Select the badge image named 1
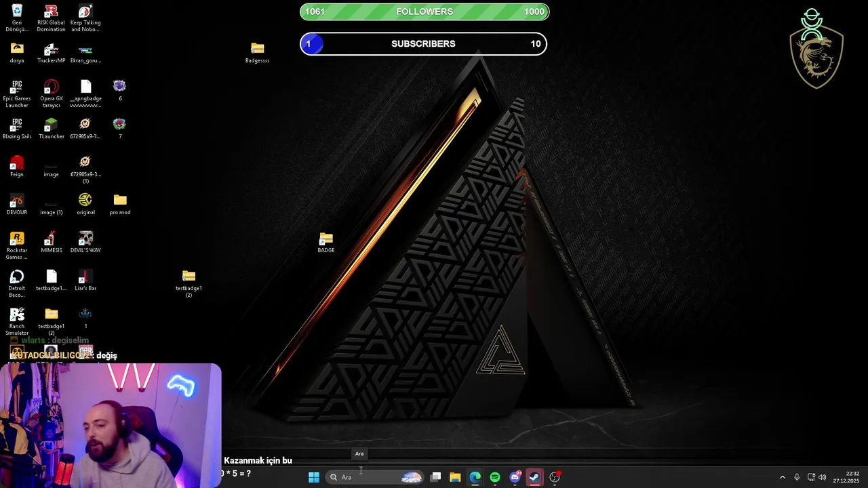Image resolution: width=868 pixels, height=488 pixels. (x=85, y=319)
